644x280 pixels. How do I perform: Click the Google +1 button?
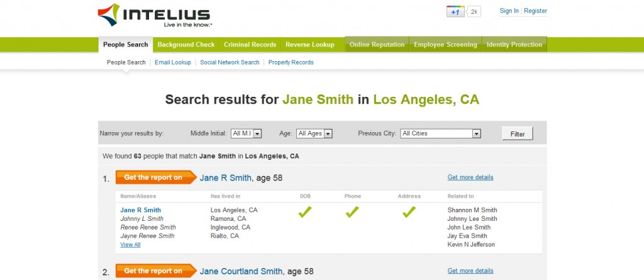[x=455, y=12]
